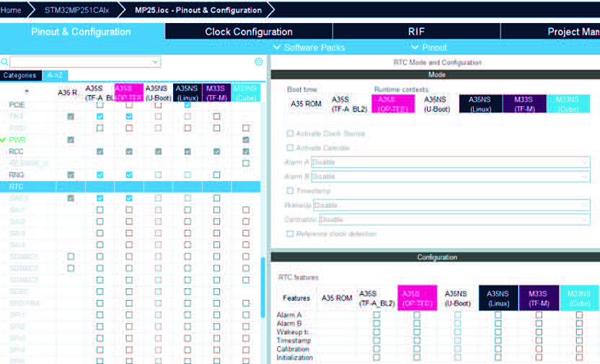
Task: Select the A->Z view tab
Action: click(x=55, y=76)
